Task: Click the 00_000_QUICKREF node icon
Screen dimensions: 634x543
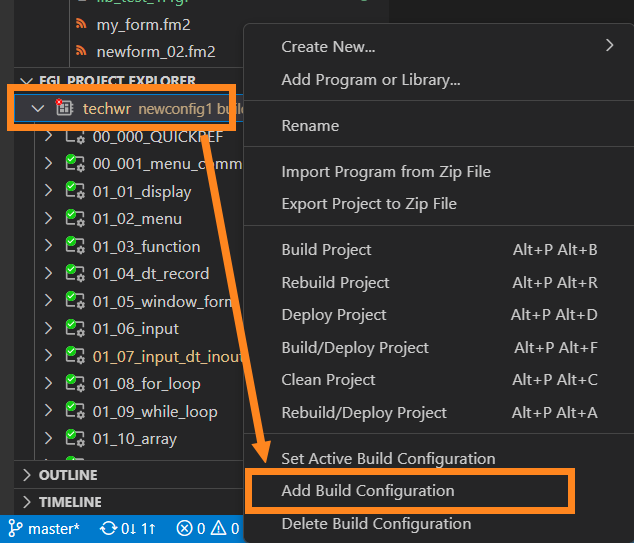Action: click(73, 136)
